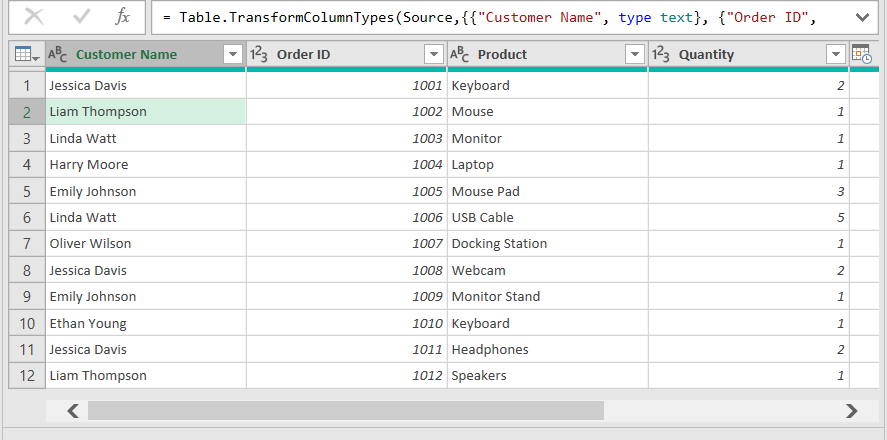Click the horizontal scrollbar thumb
The width and height of the screenshot is (887, 440).
click(346, 411)
